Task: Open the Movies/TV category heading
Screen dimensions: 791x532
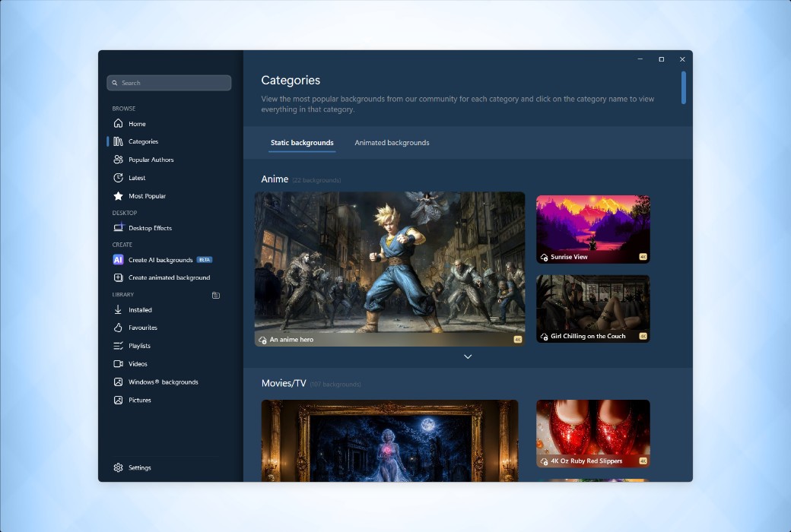Action: click(284, 383)
